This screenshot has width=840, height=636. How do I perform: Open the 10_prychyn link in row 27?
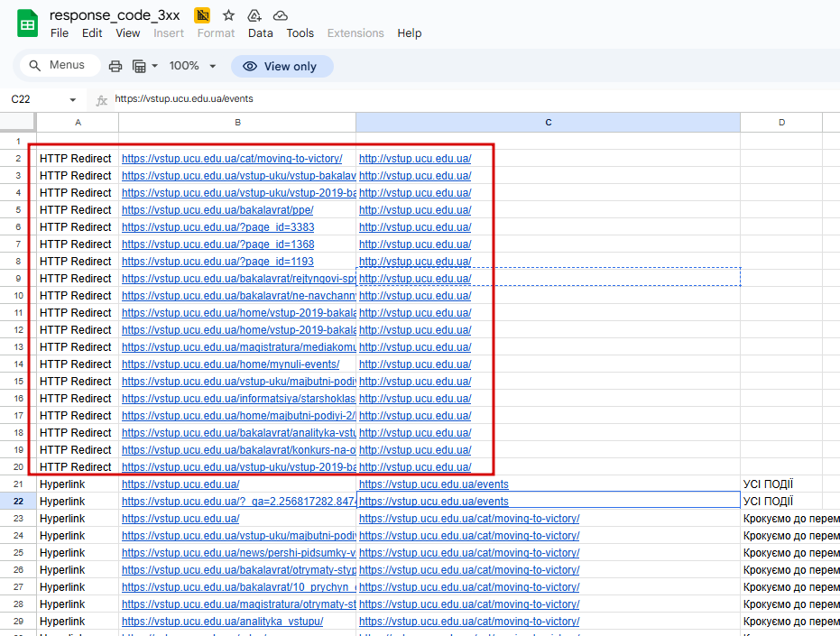pyautogui.click(x=238, y=587)
